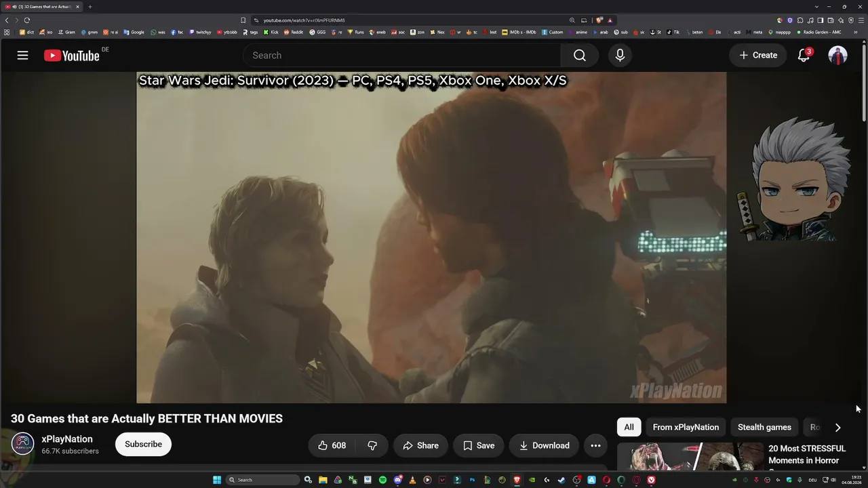
Task: Open the account avatar menu
Action: (x=837, y=56)
